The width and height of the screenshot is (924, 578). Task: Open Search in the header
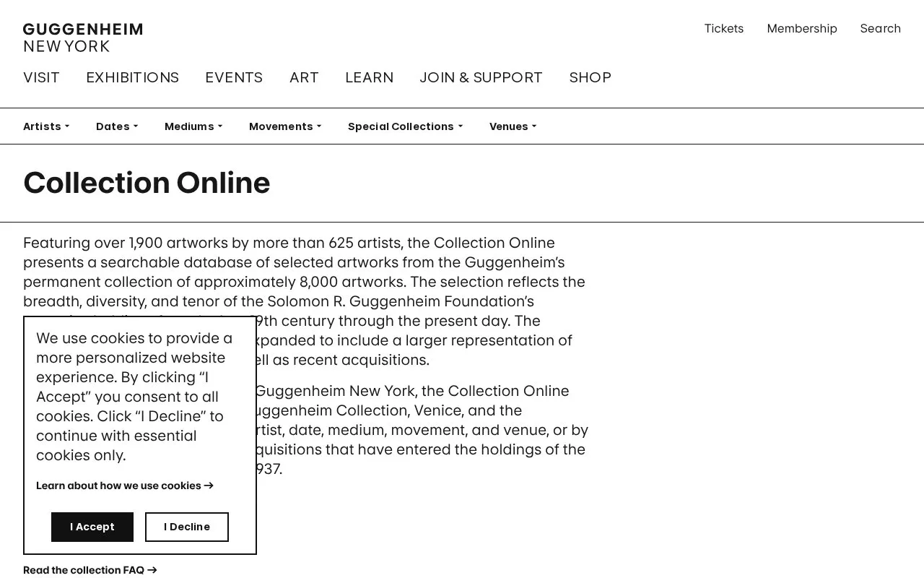pyautogui.click(x=880, y=29)
